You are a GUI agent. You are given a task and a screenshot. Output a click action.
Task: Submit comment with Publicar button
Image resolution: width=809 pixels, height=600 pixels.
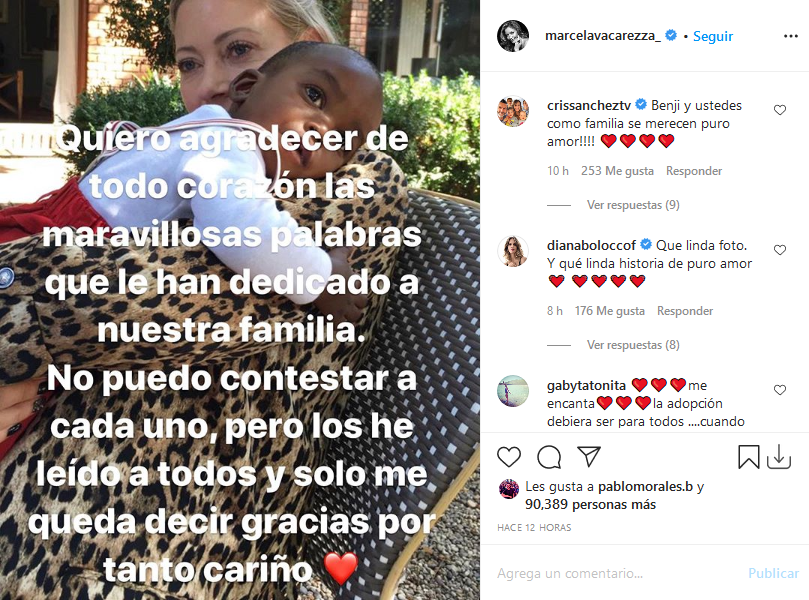point(773,573)
